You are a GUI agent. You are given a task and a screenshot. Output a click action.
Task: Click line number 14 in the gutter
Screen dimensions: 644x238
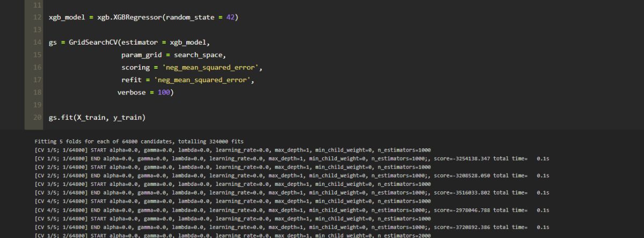pos(36,42)
